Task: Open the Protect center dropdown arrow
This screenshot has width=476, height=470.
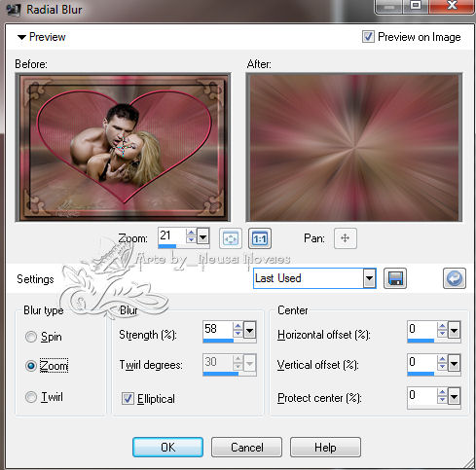Action: pos(454,397)
